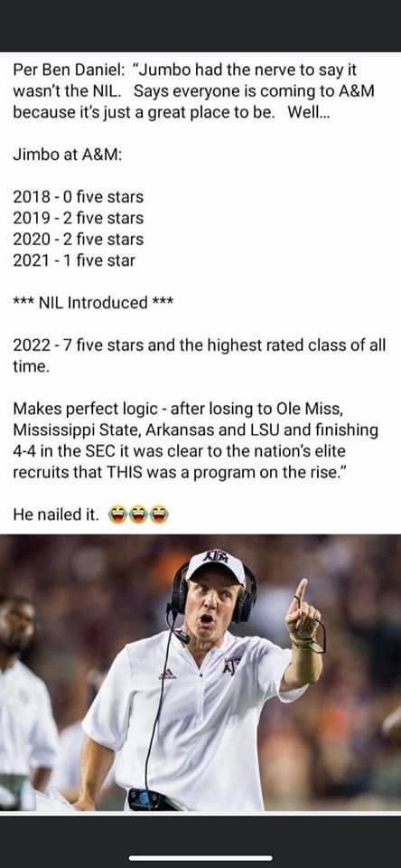The image size is (401, 868).
Task: Tap the last laughing emoji
Action: (x=159, y=514)
